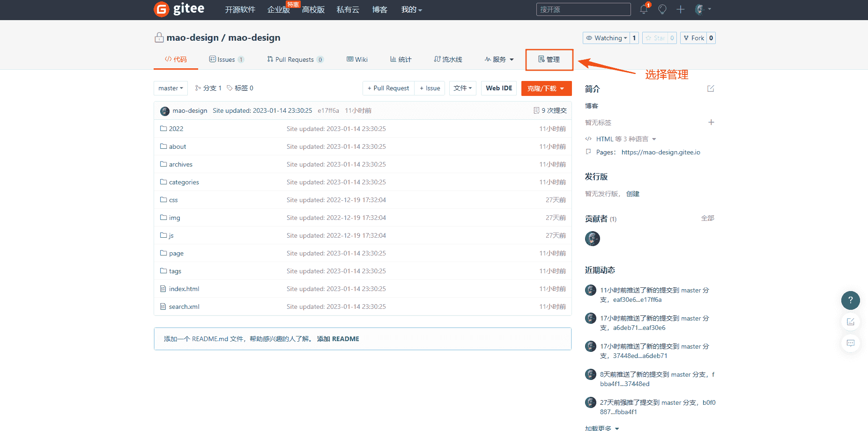
Task: Open the notifications bell icon
Action: (x=644, y=9)
